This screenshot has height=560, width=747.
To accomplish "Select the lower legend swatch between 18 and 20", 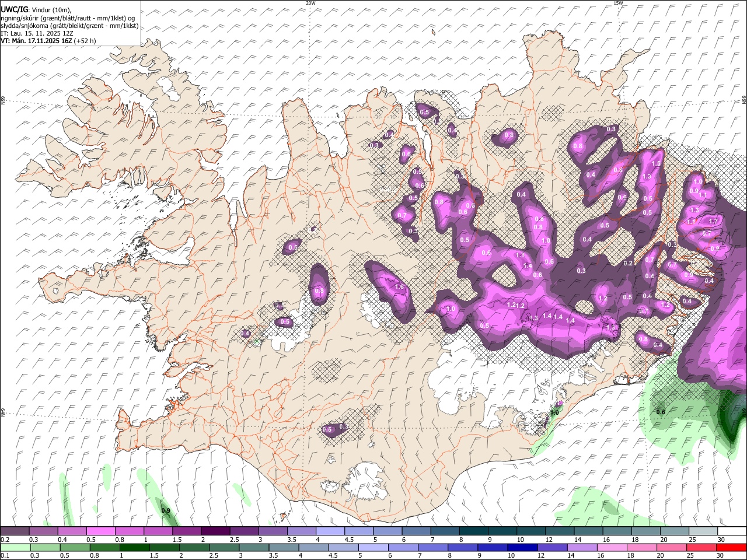I will pos(641,547).
